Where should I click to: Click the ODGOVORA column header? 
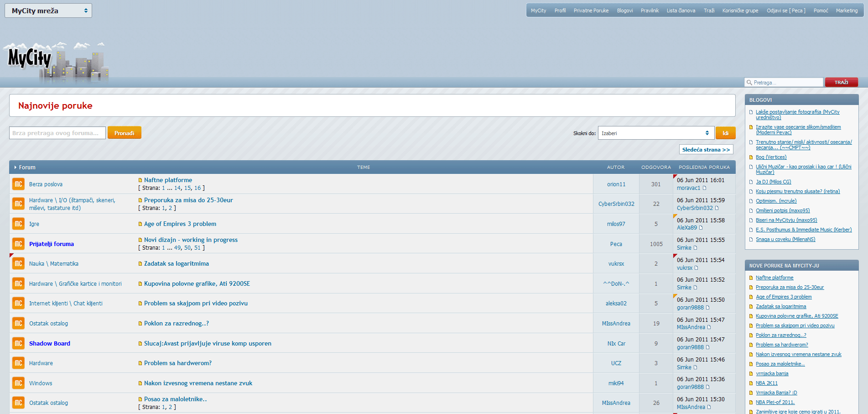656,167
